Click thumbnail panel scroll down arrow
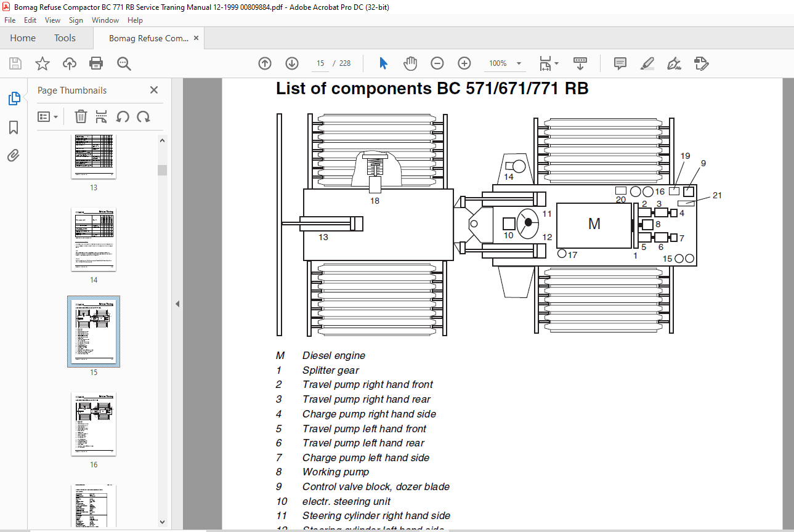The height and width of the screenshot is (532, 794). (x=162, y=522)
